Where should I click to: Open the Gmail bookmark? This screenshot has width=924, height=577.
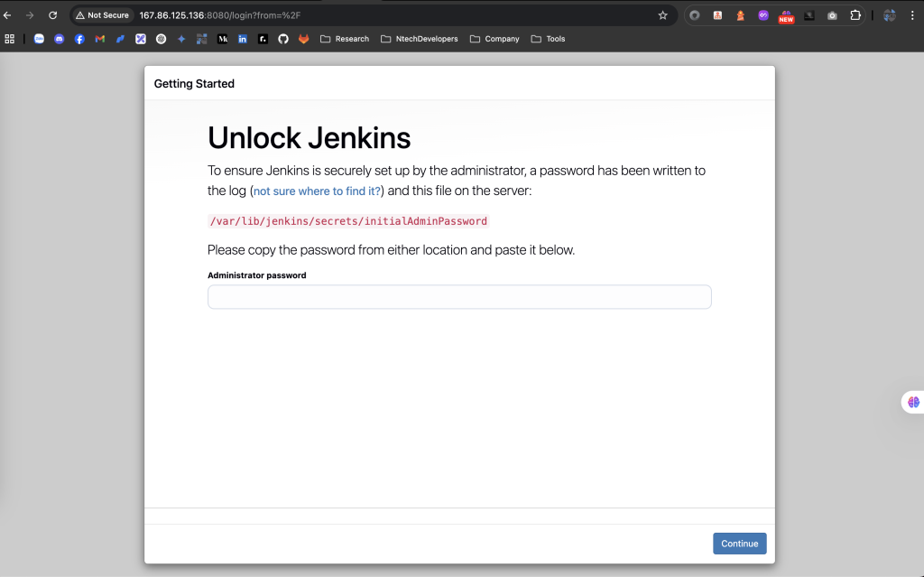point(99,39)
